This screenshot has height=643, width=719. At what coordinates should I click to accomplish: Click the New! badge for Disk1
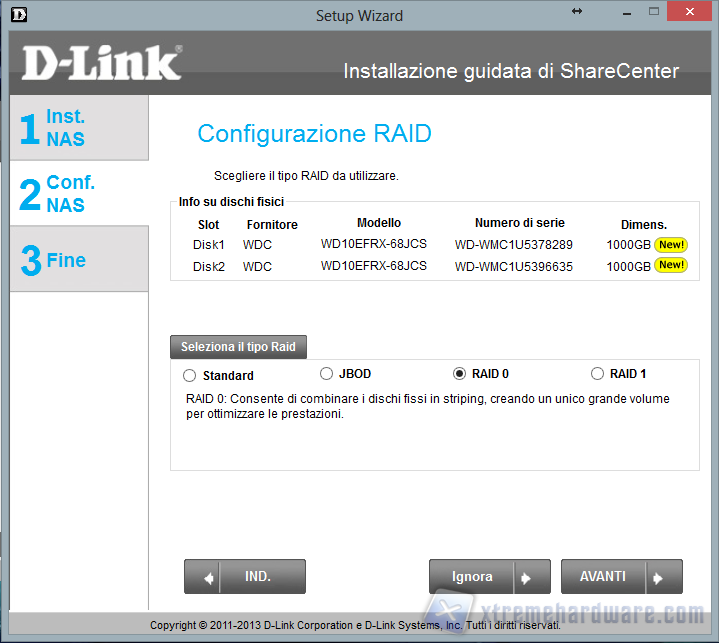pyautogui.click(x=671, y=244)
